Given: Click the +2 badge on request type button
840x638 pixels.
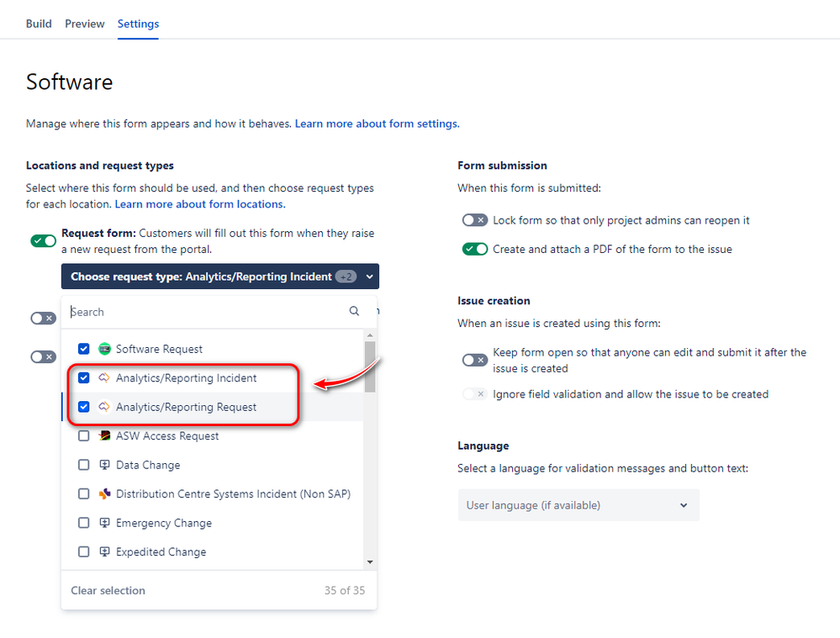Looking at the screenshot, I should click(346, 277).
